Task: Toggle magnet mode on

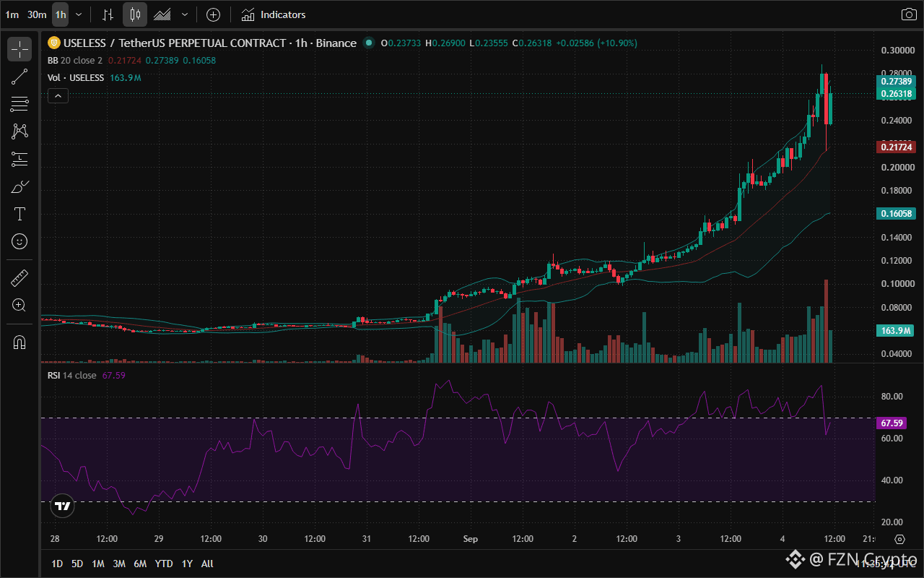Action: point(19,342)
